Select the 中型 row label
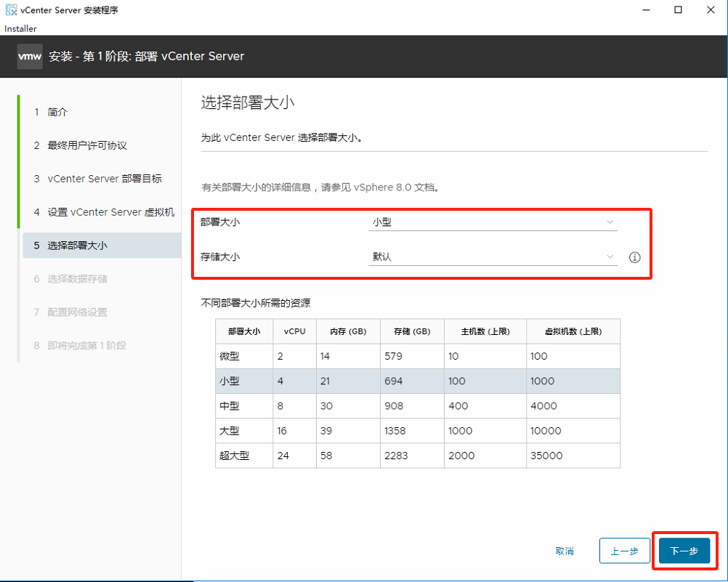Image resolution: width=728 pixels, height=582 pixels. coord(230,406)
